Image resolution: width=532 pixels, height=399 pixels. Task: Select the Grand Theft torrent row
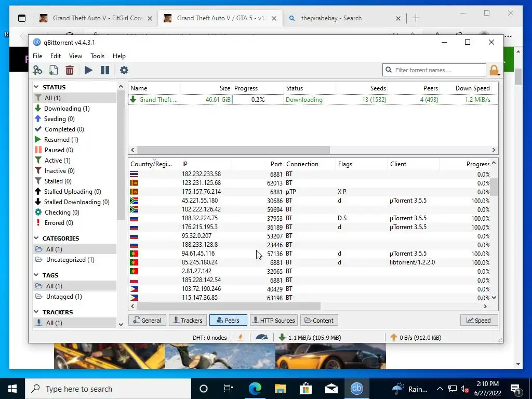point(313,99)
